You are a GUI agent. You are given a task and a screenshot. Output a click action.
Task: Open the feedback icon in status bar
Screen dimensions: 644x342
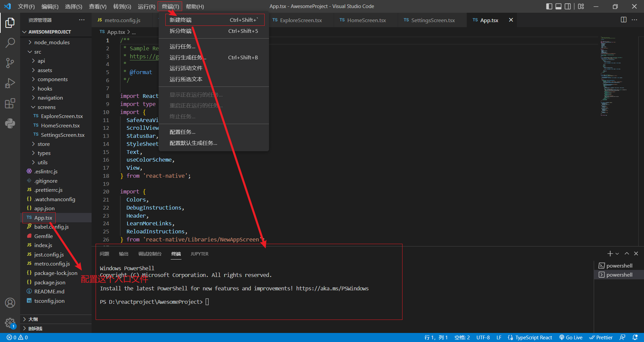click(623, 337)
